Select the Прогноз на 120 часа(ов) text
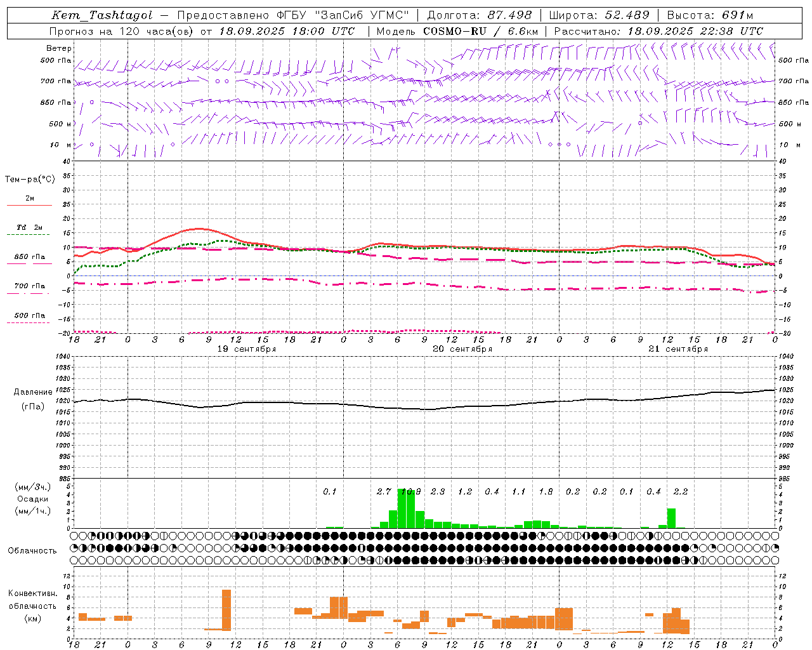The image size is (812, 650). [122, 31]
